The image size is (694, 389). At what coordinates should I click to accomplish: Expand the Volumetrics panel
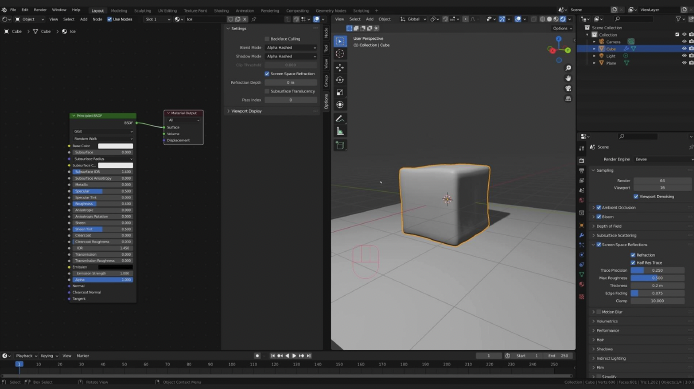(x=607, y=321)
